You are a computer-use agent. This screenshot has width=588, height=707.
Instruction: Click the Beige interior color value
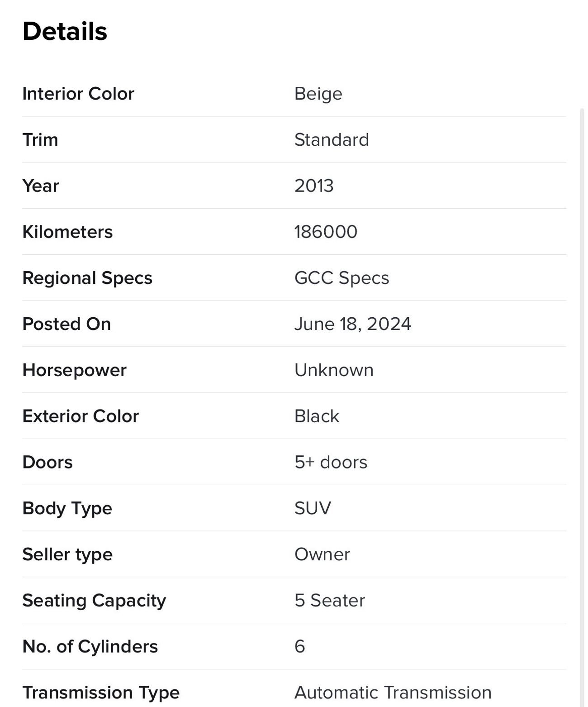point(318,94)
